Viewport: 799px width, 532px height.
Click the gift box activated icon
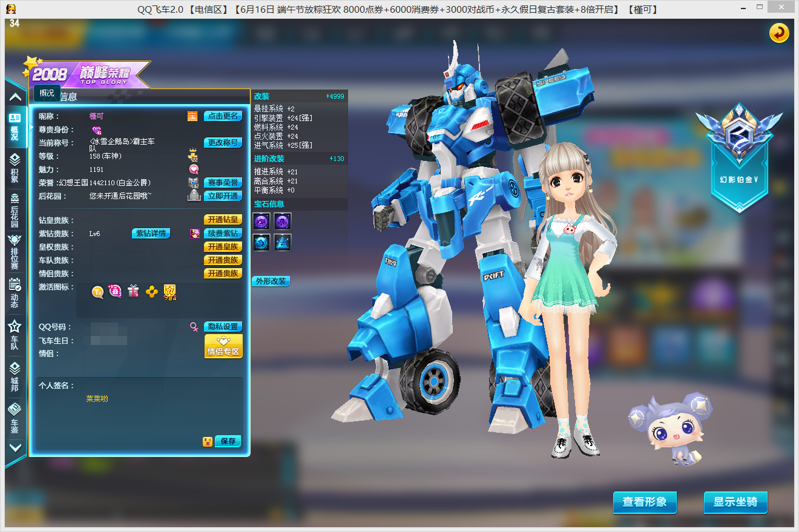[x=133, y=292]
